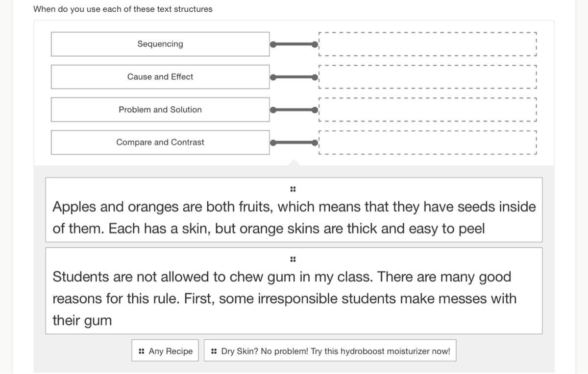588x374 pixels.
Task: Click the drag handle icon on Any Recipe
Action: pyautogui.click(x=142, y=351)
